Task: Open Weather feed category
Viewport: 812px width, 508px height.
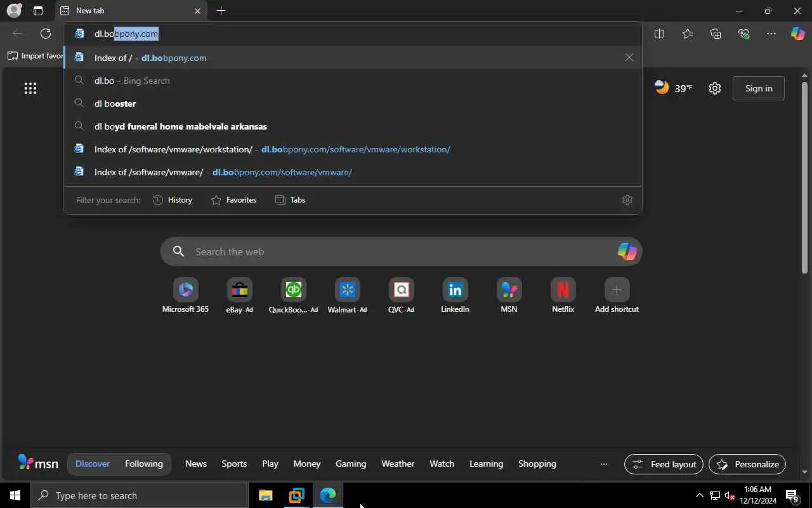Action: tap(398, 464)
